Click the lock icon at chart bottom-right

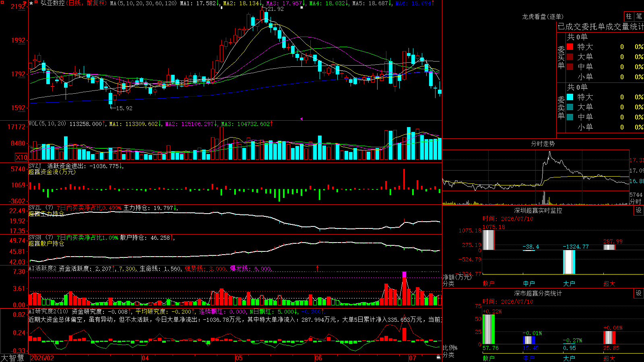coord(438,357)
